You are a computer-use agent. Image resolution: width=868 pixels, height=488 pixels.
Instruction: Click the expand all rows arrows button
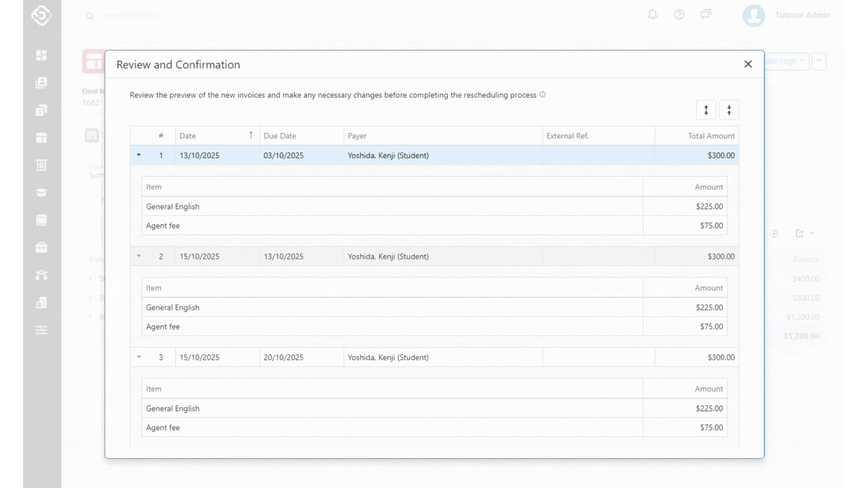coord(706,110)
